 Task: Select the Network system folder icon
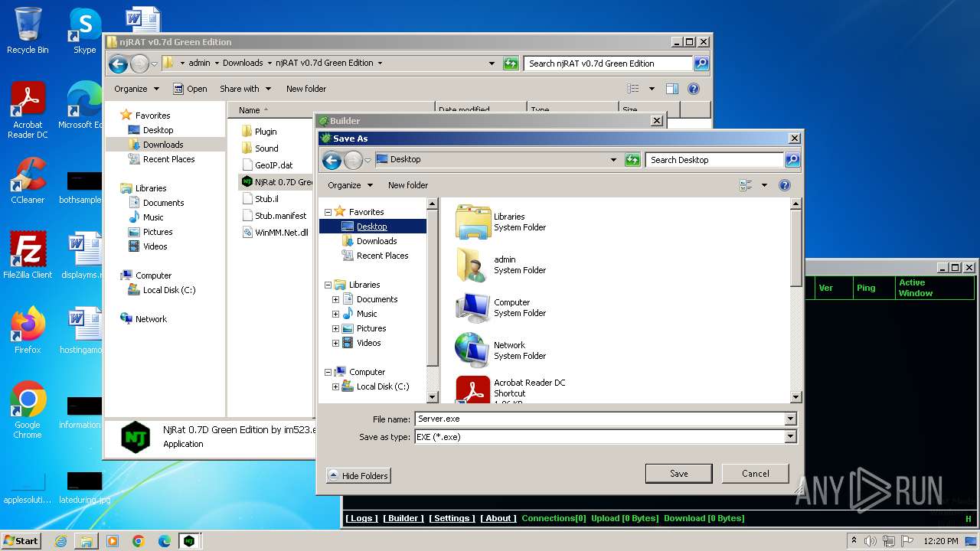[x=472, y=350]
